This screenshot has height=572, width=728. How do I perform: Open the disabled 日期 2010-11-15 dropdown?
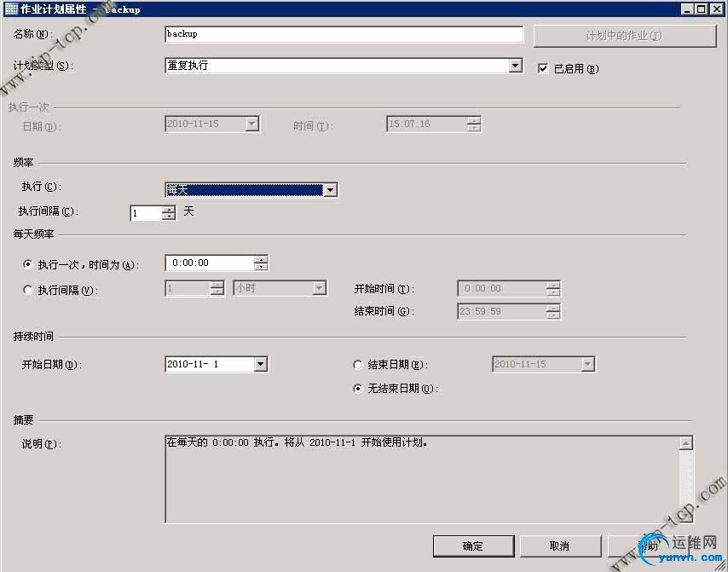(x=251, y=124)
